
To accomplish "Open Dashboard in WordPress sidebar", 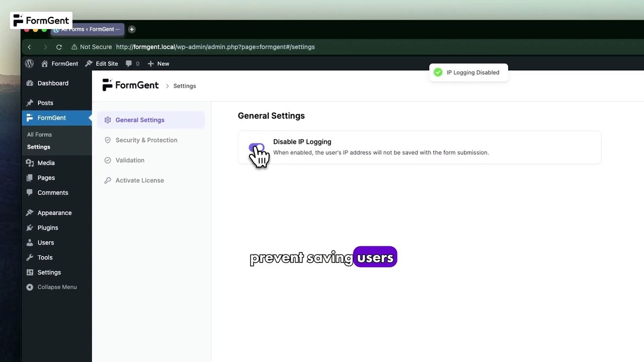I will pos(56,83).
